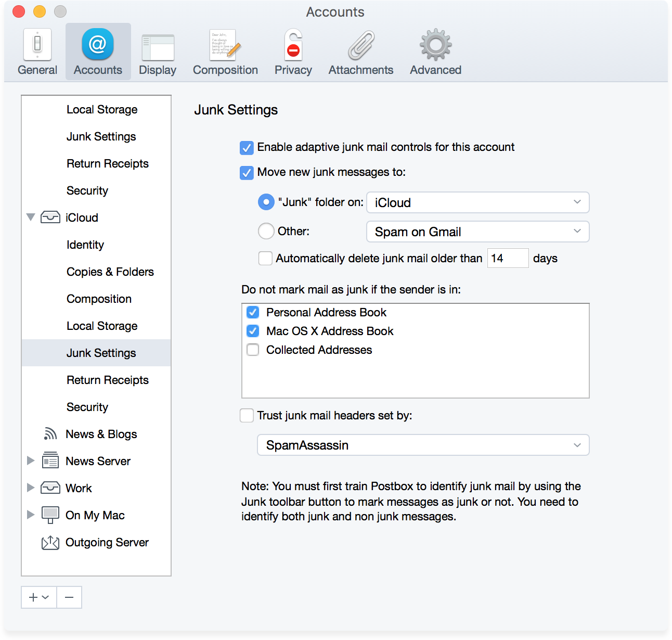Click the plus add account button
The height and width of the screenshot is (640, 672).
click(38, 597)
